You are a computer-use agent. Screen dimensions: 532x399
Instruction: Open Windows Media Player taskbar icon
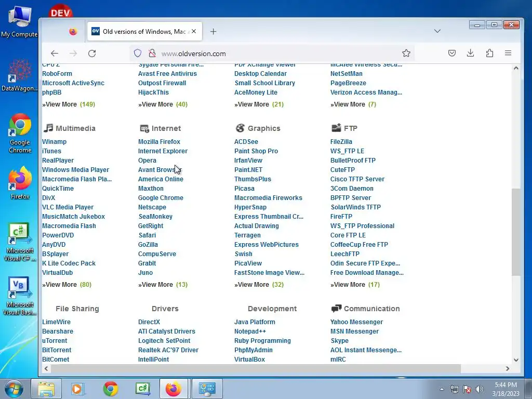coord(77,389)
